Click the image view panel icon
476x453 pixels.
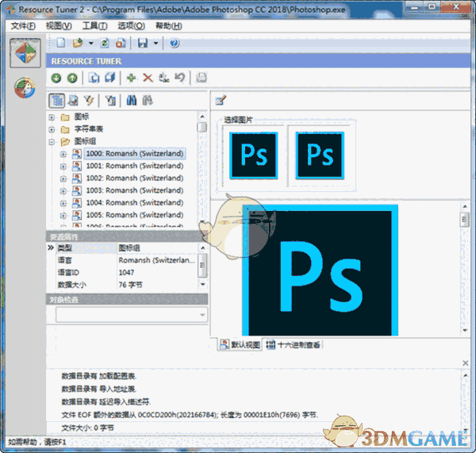pos(73,101)
